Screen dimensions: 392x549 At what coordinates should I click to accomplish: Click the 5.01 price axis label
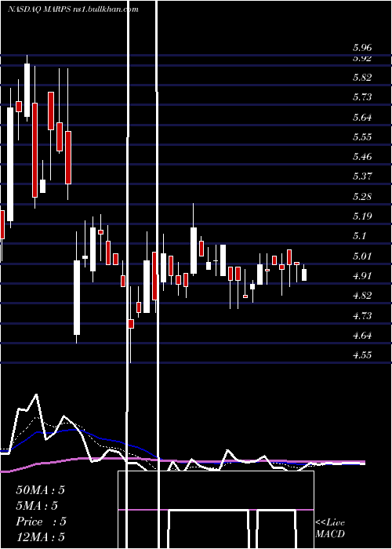coord(362,256)
